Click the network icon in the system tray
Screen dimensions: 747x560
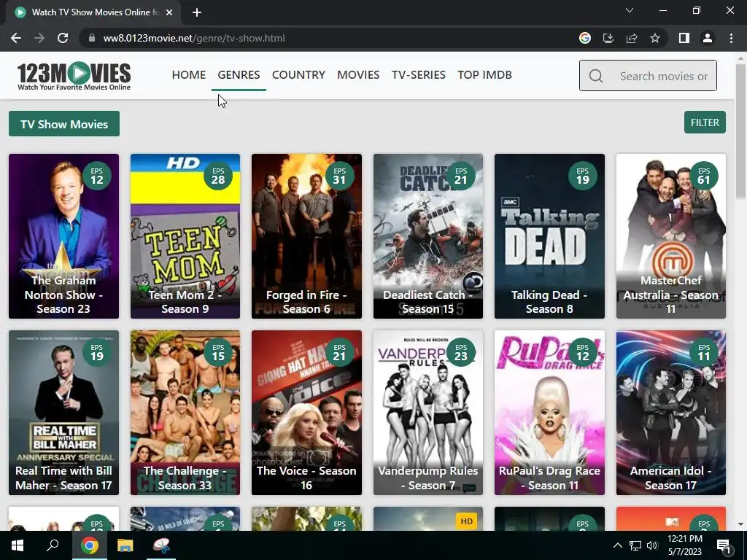click(635, 545)
